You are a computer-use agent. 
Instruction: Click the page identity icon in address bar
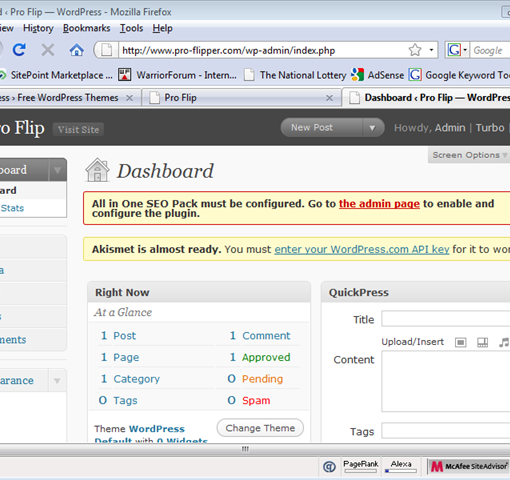[107, 50]
